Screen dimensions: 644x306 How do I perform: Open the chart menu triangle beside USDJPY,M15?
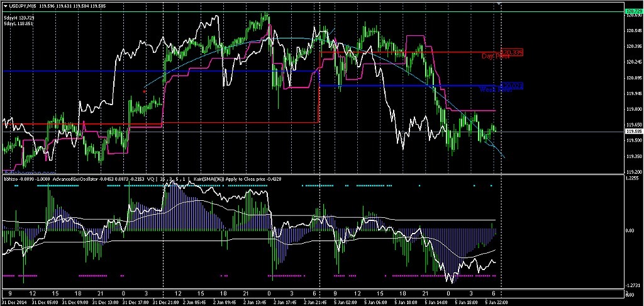coord(6,5)
